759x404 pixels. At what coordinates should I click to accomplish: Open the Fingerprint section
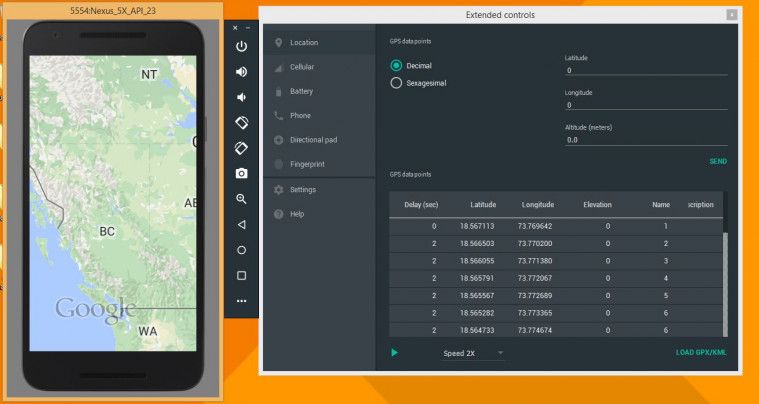click(319, 164)
